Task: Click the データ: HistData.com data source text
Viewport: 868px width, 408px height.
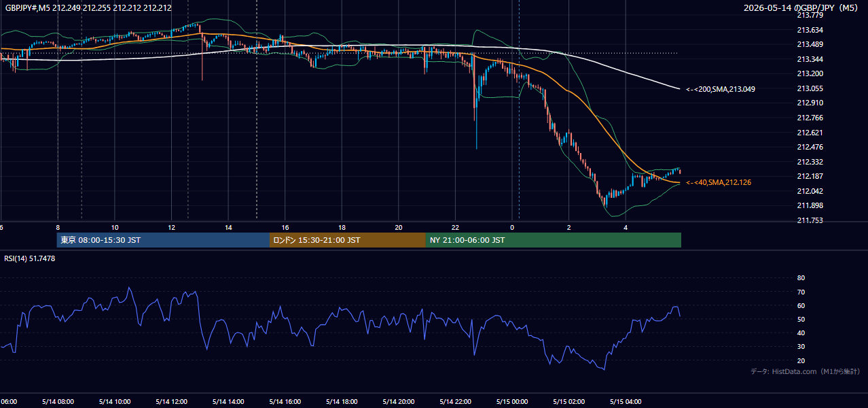Action: [805, 372]
